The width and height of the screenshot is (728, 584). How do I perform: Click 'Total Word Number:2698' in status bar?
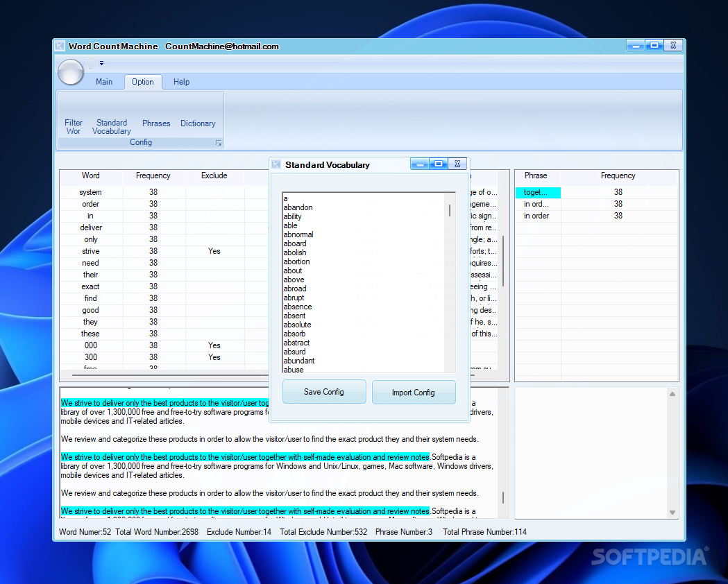point(157,532)
